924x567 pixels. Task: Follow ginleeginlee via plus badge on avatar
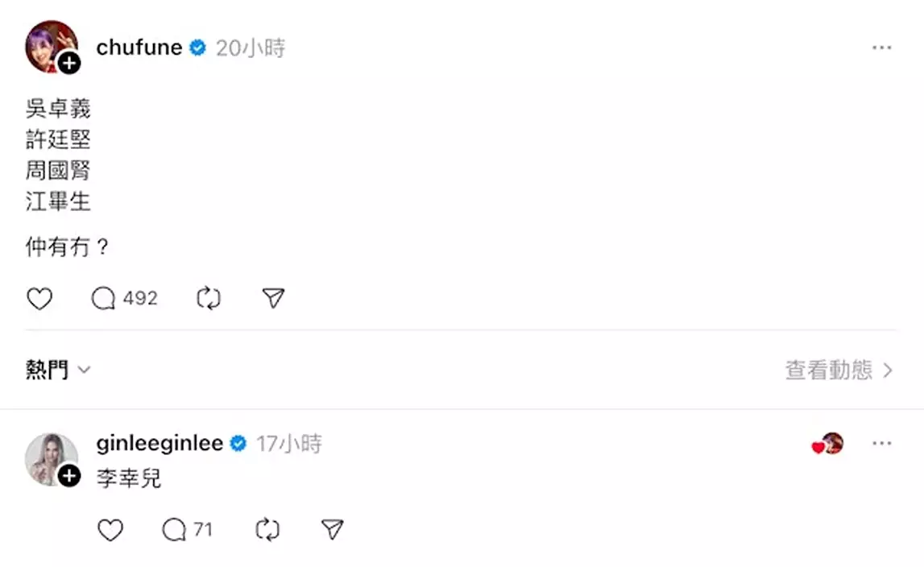click(70, 476)
